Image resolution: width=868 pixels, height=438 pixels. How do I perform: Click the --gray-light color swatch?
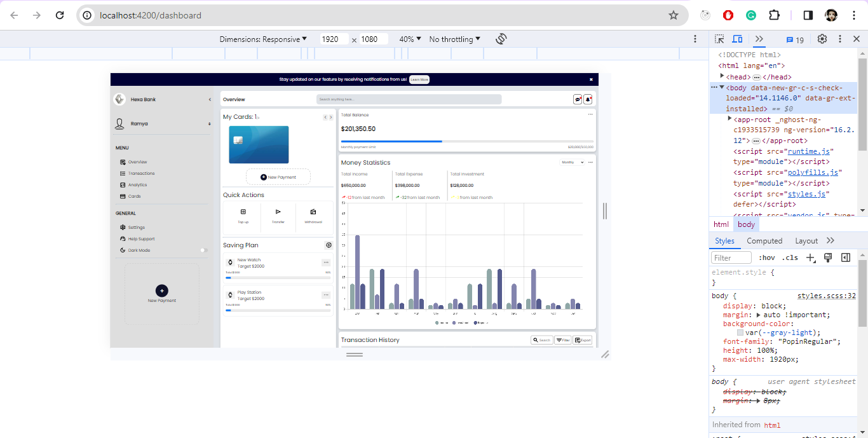[740, 332]
